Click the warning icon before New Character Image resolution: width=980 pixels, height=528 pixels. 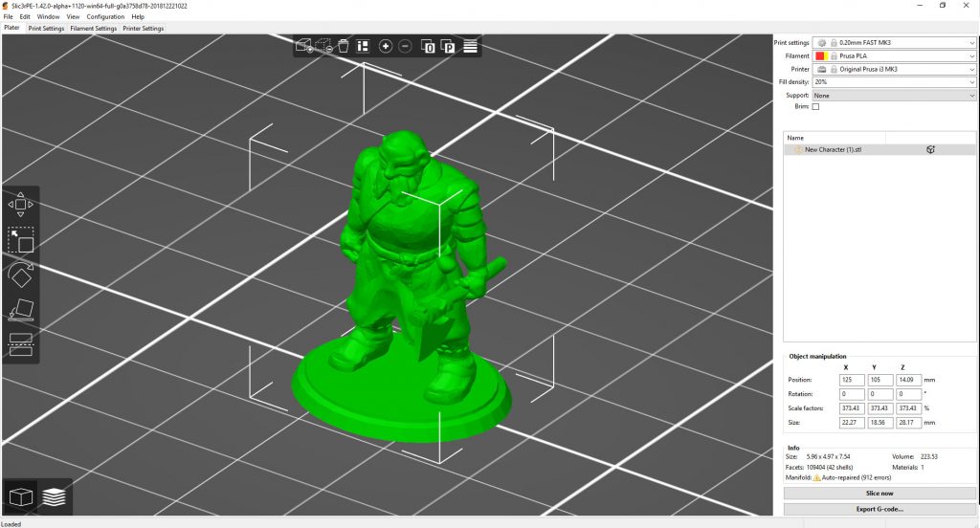tap(798, 150)
